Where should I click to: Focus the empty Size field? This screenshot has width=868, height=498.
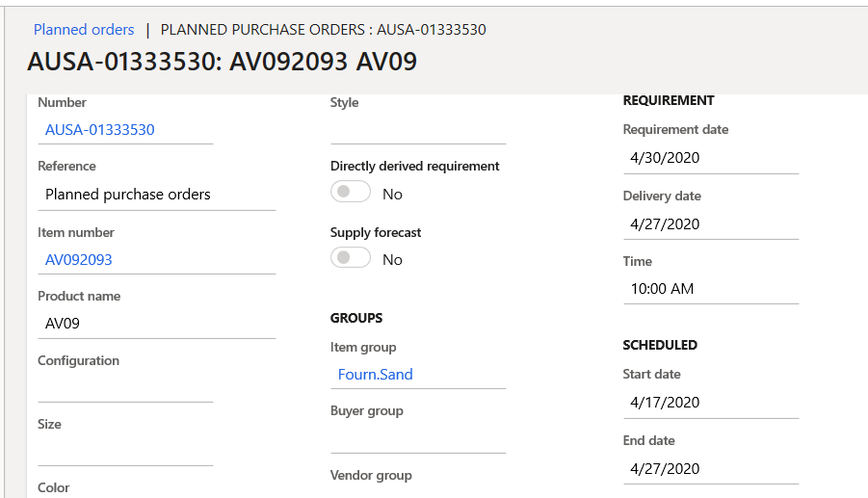125,451
